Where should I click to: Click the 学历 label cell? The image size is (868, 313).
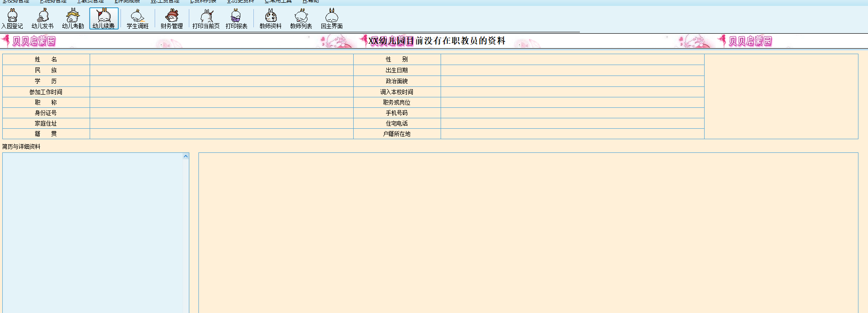tap(46, 81)
